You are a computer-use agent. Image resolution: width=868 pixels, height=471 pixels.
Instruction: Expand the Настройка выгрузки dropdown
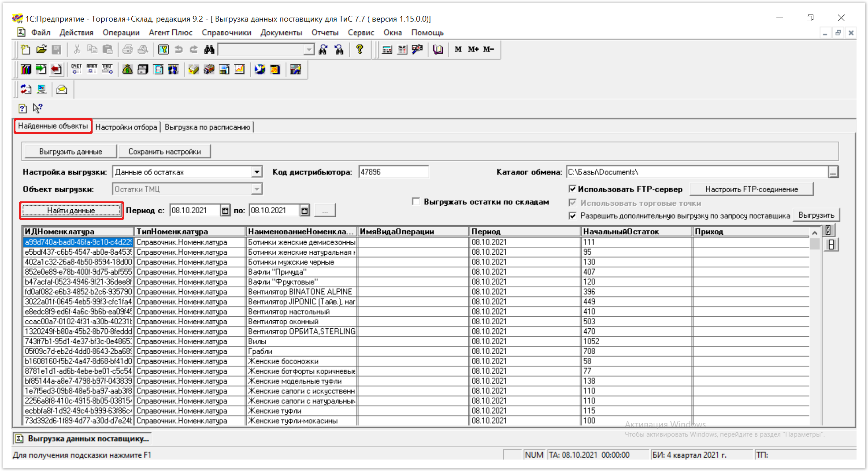pos(257,172)
